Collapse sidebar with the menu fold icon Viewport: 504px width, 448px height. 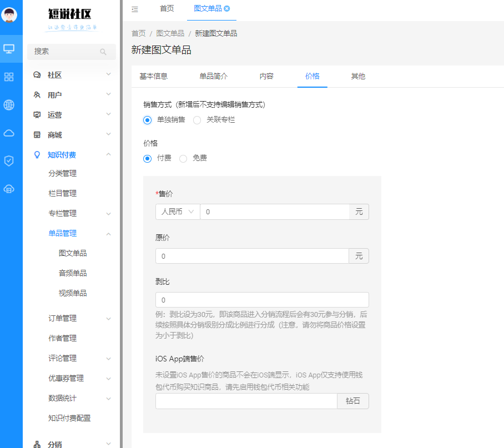(x=135, y=9)
